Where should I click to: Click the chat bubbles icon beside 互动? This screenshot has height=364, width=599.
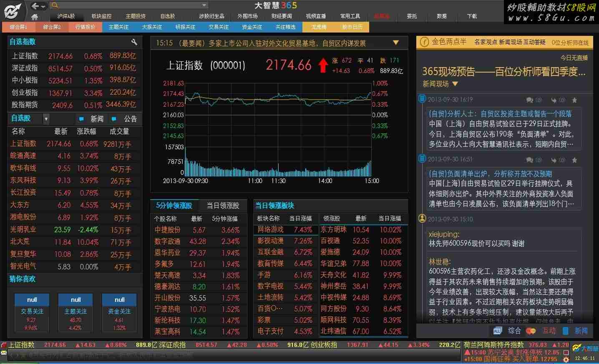pos(531,331)
